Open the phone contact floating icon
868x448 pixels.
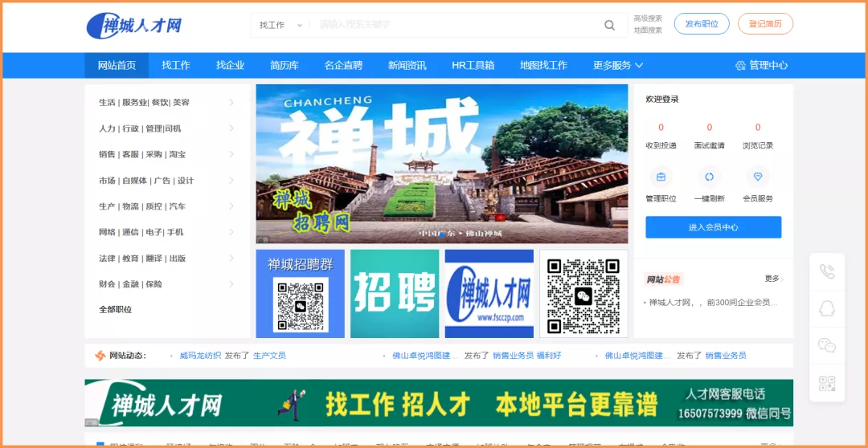pos(827,271)
